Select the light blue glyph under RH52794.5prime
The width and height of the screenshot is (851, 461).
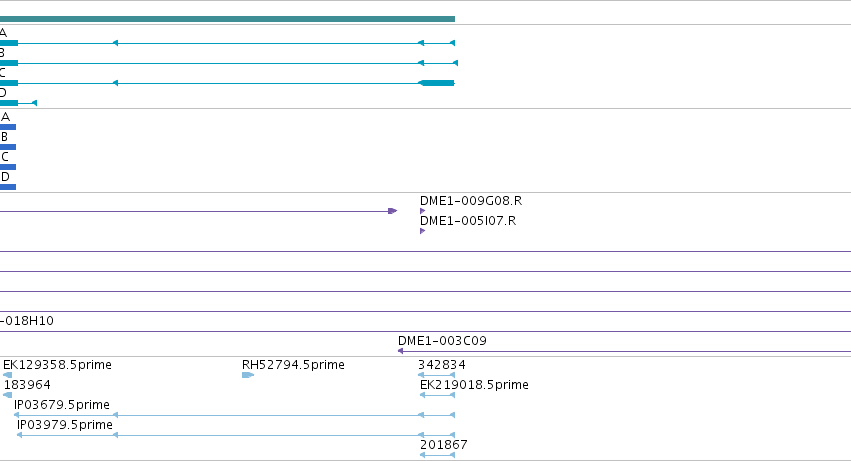click(x=248, y=375)
